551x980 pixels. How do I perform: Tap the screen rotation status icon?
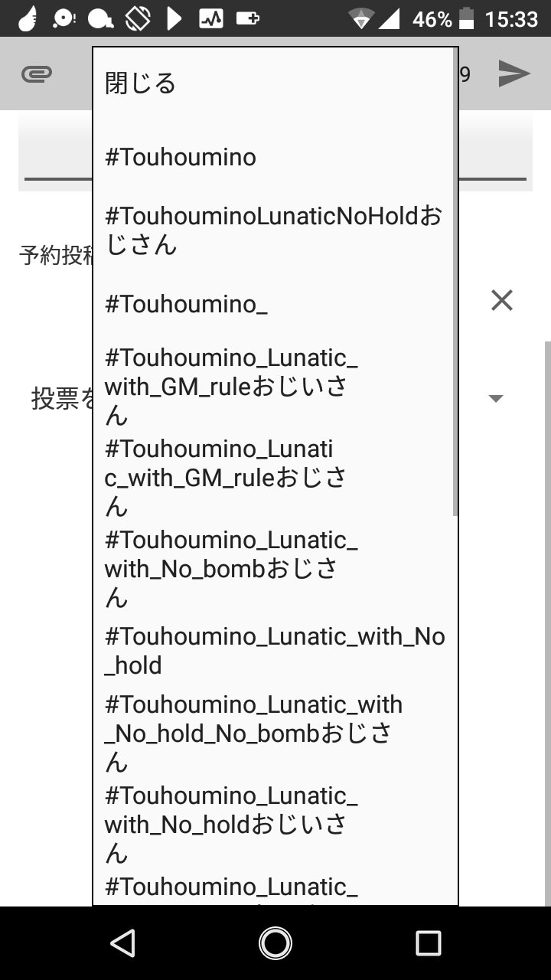coord(138,18)
